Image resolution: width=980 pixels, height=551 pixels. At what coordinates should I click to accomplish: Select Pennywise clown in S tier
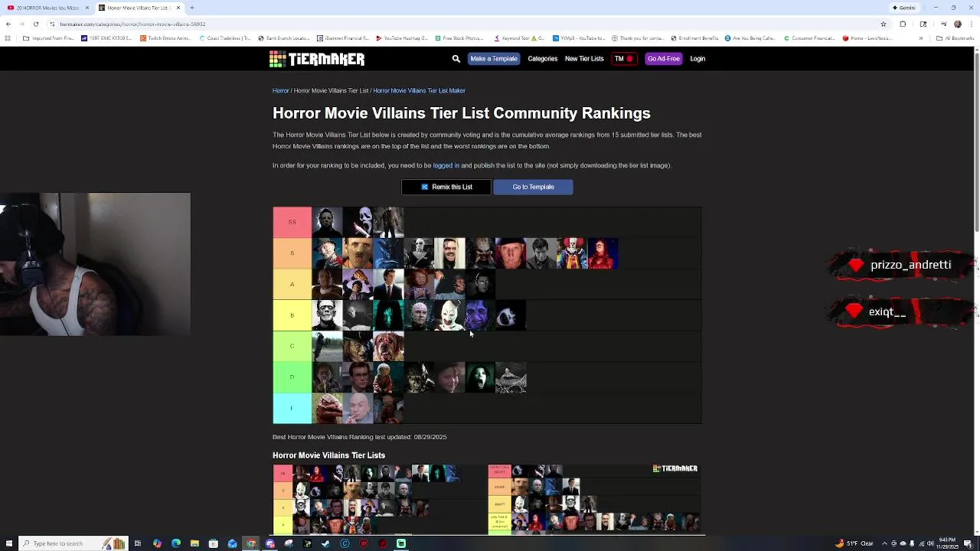coord(572,253)
